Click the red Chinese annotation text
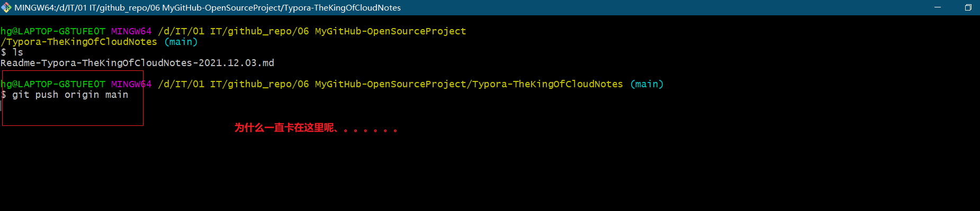The height and width of the screenshot is (211, 980). 316,127
